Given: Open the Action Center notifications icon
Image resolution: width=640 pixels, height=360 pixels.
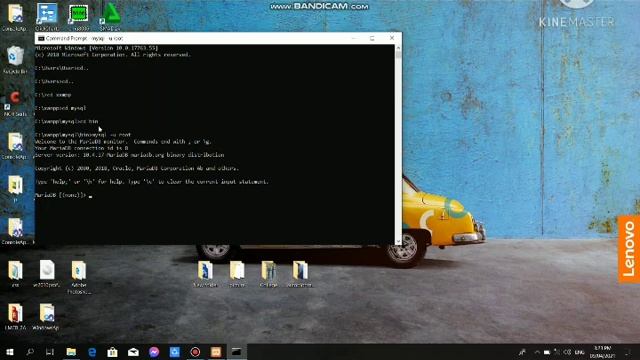Looking at the screenshot, I should 629,352.
